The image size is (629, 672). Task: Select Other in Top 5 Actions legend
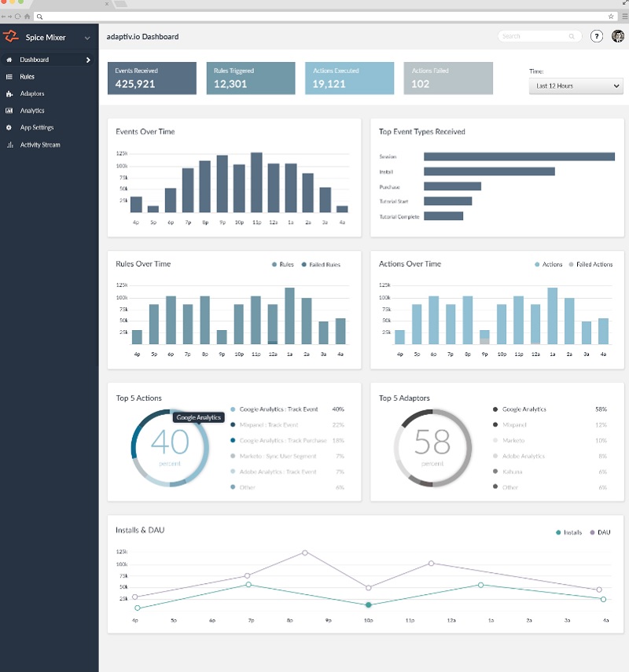tap(287, 487)
